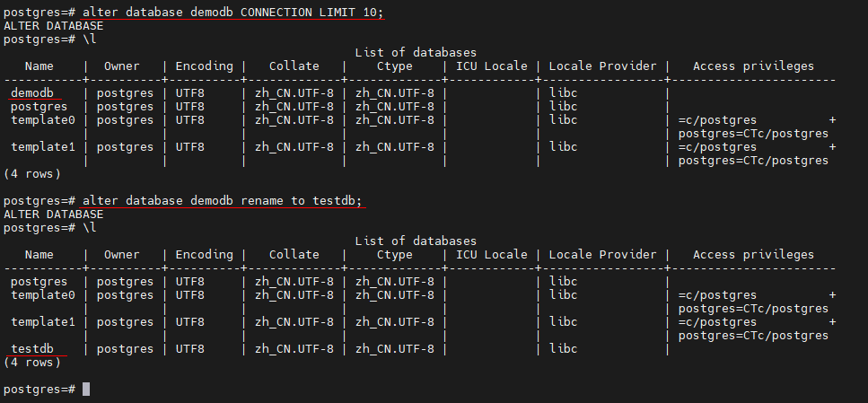
Task: Click the ICU Locale header in the first table
Action: (x=491, y=66)
